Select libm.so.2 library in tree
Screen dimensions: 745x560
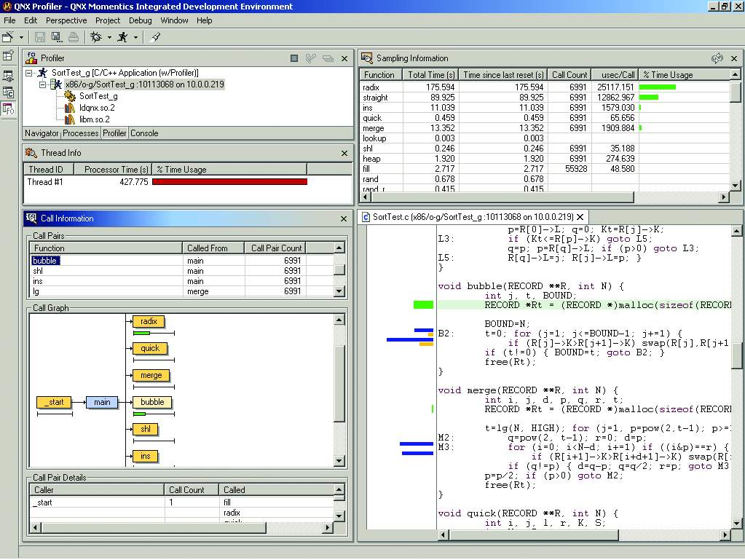(x=94, y=119)
